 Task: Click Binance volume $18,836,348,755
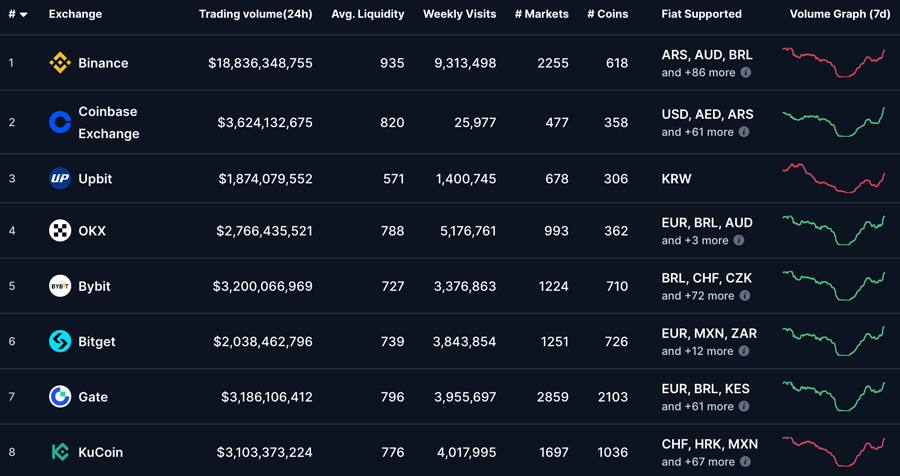coord(261,63)
